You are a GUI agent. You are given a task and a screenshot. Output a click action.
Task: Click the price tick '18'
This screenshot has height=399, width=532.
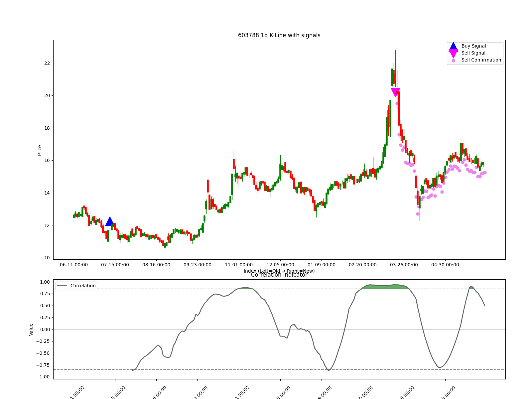tap(47, 128)
